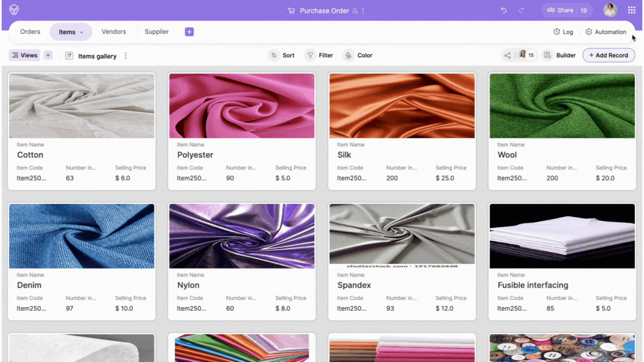
Task: Click the Color label
Action: click(x=364, y=55)
